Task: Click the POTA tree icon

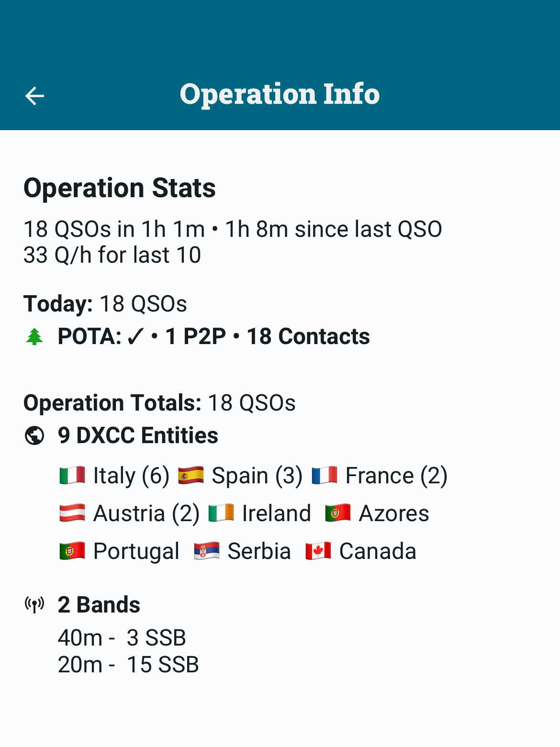Action: [34, 337]
